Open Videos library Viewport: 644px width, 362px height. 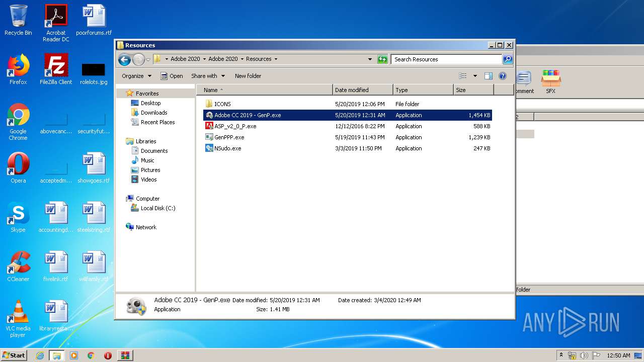(x=148, y=179)
